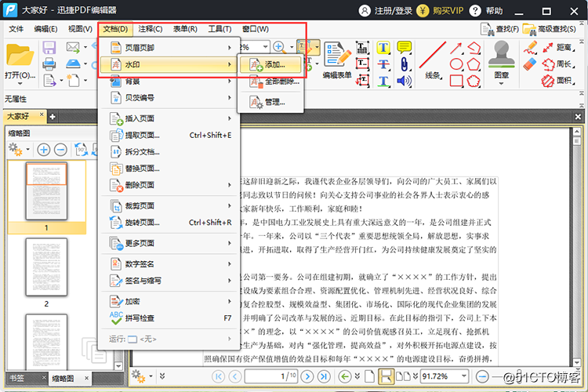The image size is (588, 392).
Task: Go to first page navigation button
Action: point(218,376)
